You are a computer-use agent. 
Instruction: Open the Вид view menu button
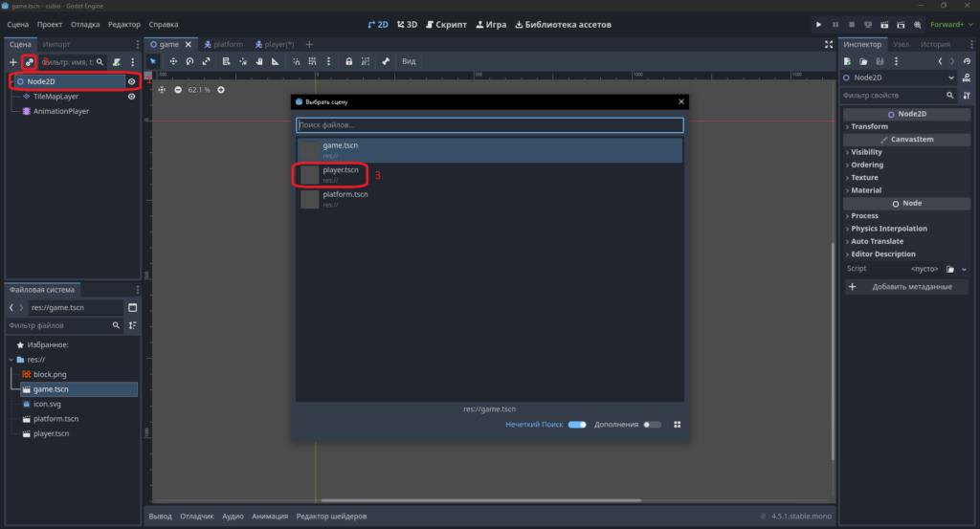tap(409, 61)
